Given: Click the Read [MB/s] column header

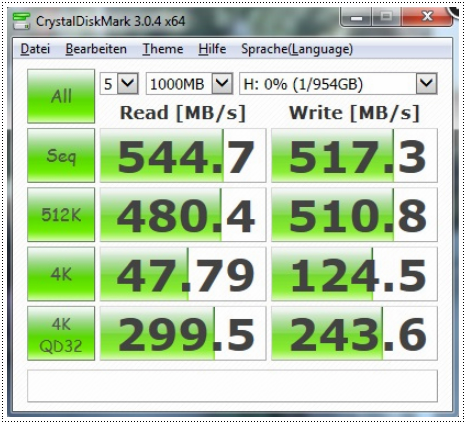Looking at the screenshot, I should pos(183,113).
